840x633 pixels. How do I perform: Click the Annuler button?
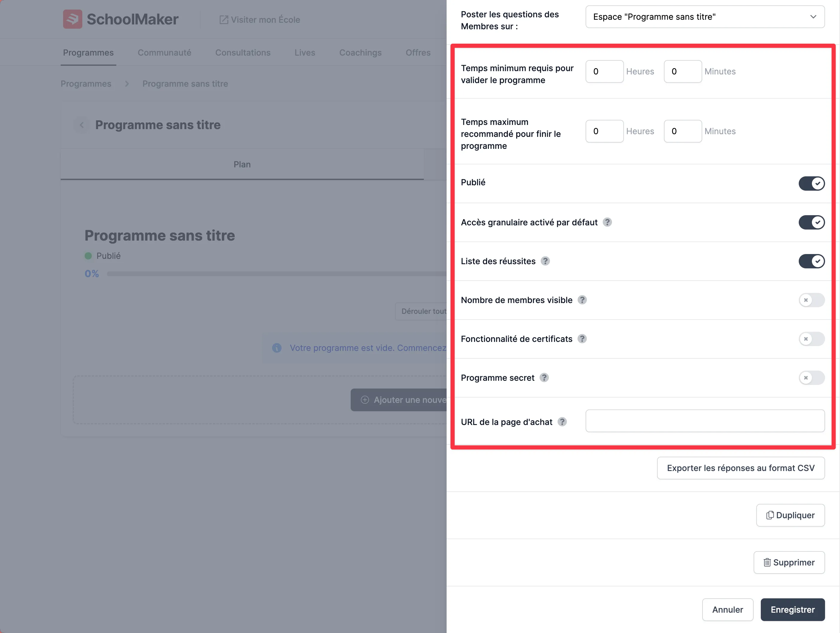pos(727,609)
